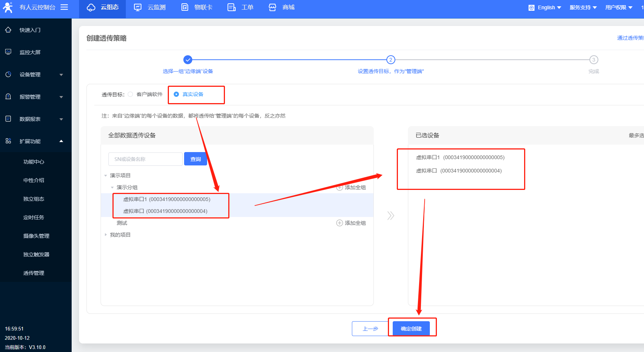This screenshot has height=352, width=644.
Task: Open the English language dropdown
Action: click(545, 7)
